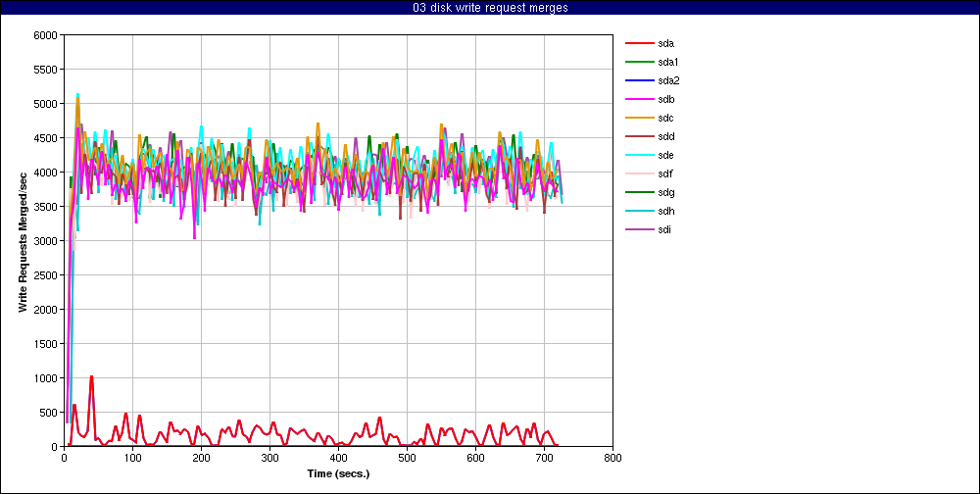Select the 'sda' legend label

pos(666,43)
